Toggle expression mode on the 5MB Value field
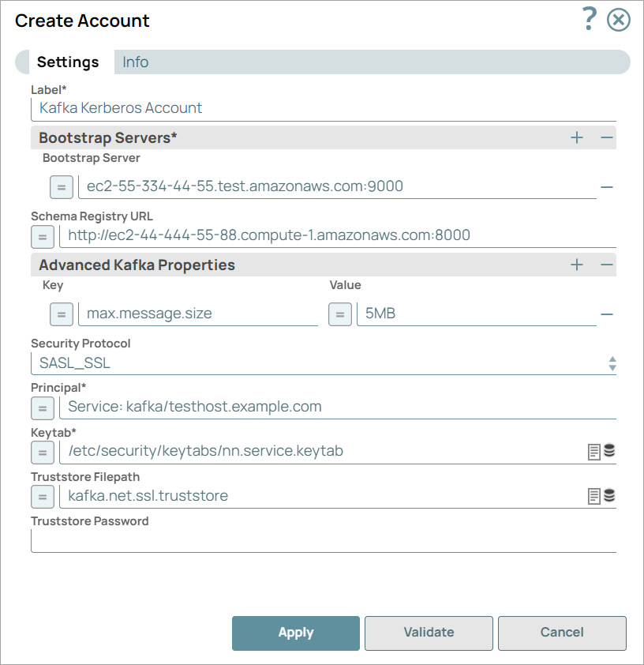The height and width of the screenshot is (665, 644). coord(339,314)
